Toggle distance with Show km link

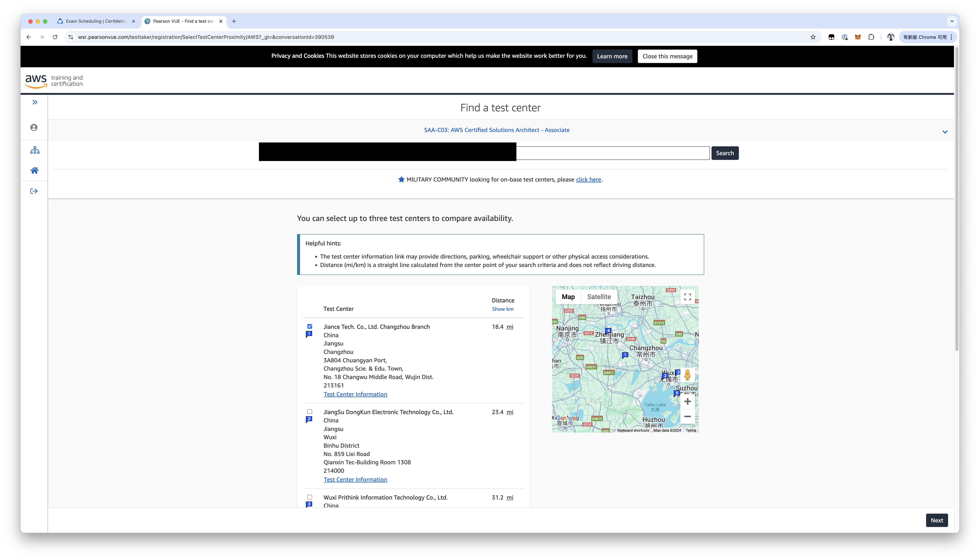click(x=502, y=309)
